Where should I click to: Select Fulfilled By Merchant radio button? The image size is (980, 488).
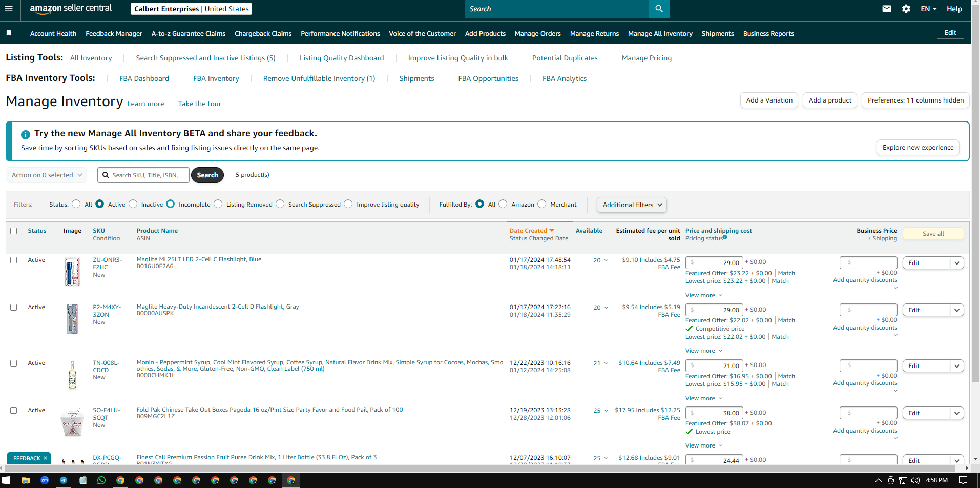coord(542,204)
